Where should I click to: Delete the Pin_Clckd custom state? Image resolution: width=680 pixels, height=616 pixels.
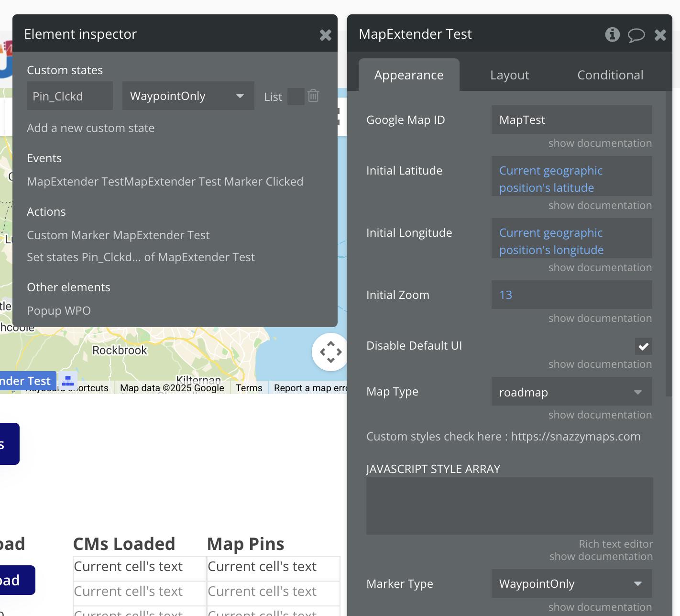point(313,96)
